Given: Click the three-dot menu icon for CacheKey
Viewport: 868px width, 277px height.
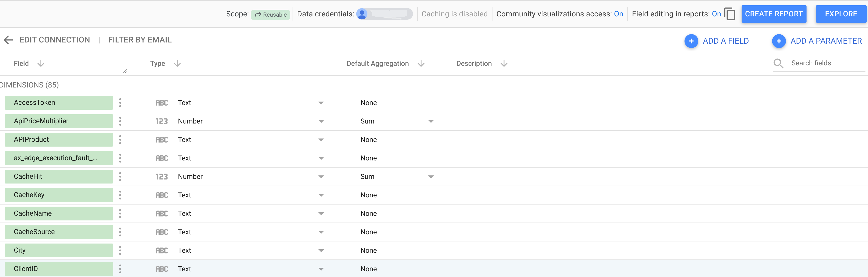Looking at the screenshot, I should (121, 195).
